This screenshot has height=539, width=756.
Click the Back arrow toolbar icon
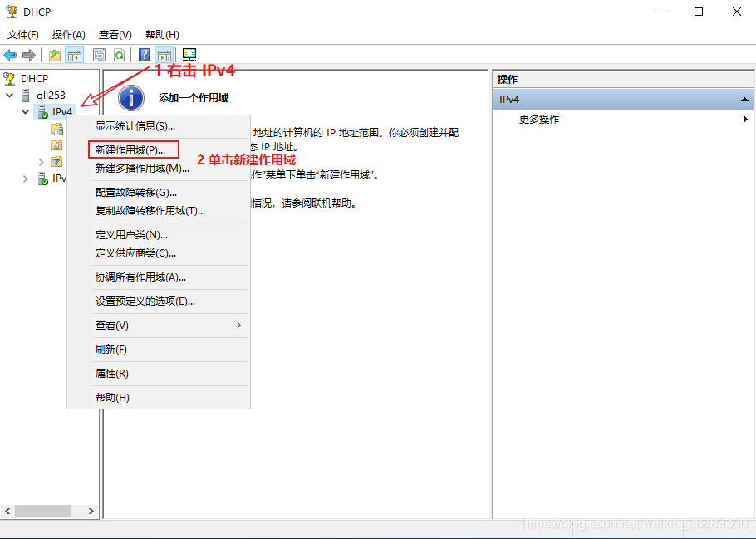click(10, 56)
